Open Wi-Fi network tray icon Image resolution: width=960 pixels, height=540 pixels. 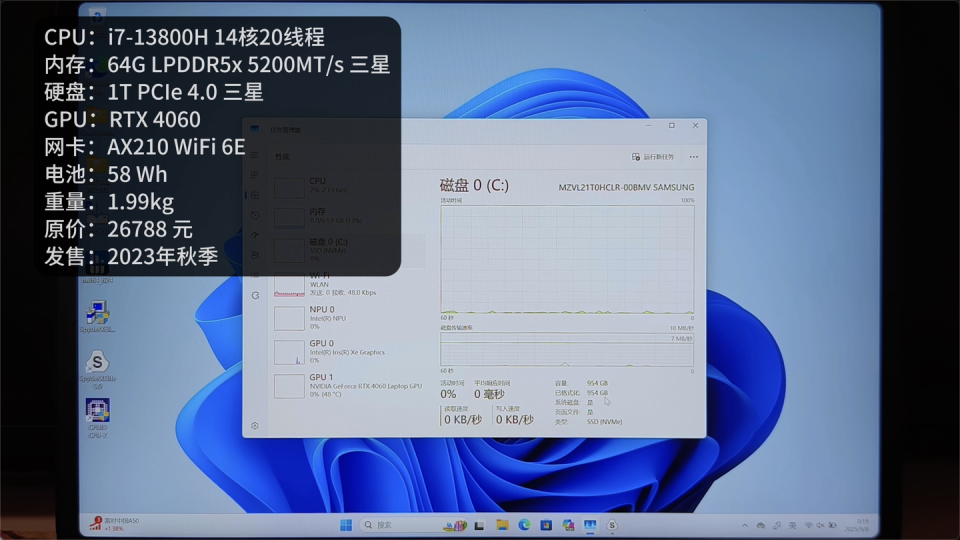pos(808,525)
